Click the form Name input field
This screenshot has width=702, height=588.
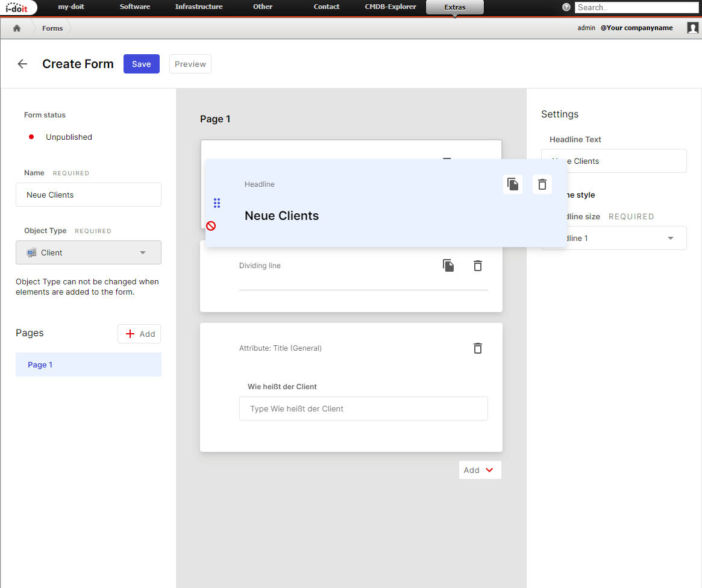coord(89,195)
